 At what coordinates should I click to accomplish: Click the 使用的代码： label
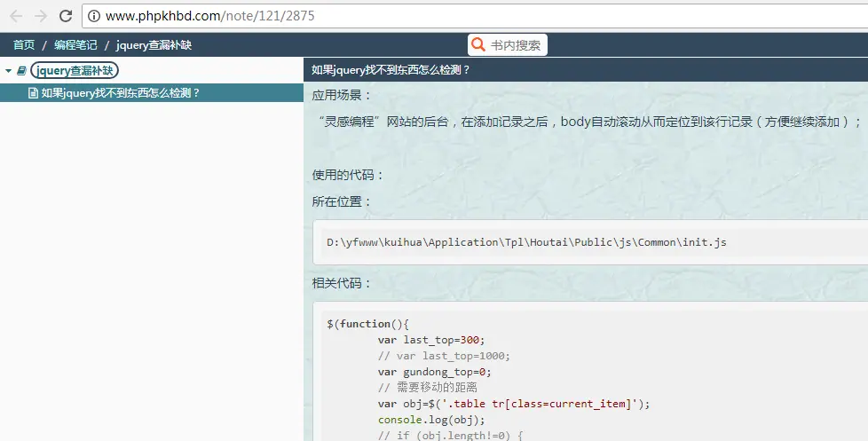pyautogui.click(x=348, y=175)
